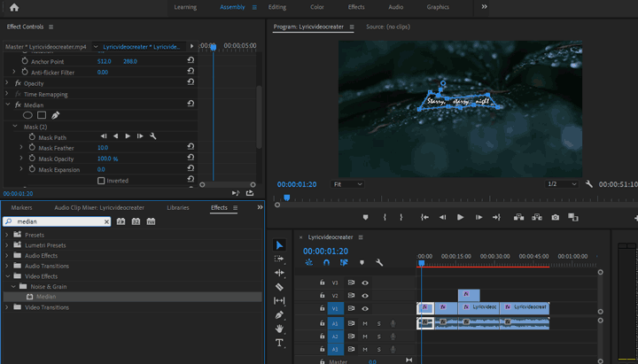Mute audio track A1
The height and width of the screenshot is (364, 638).
click(x=365, y=323)
